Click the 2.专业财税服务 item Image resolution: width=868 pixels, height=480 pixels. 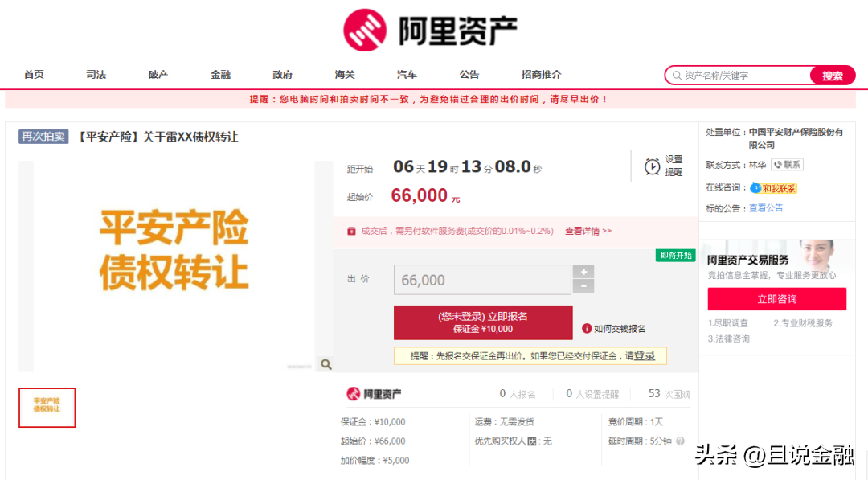pos(803,322)
